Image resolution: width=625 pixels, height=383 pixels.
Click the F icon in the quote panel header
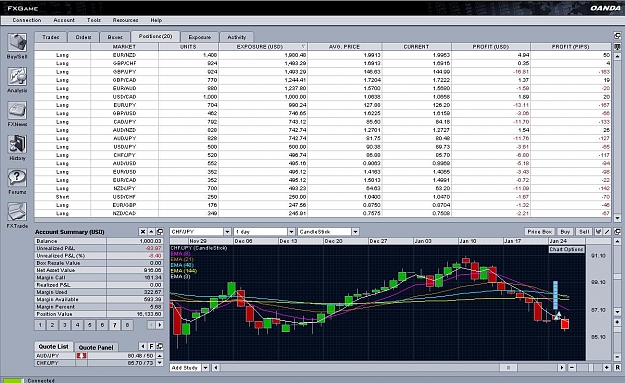coord(151,346)
